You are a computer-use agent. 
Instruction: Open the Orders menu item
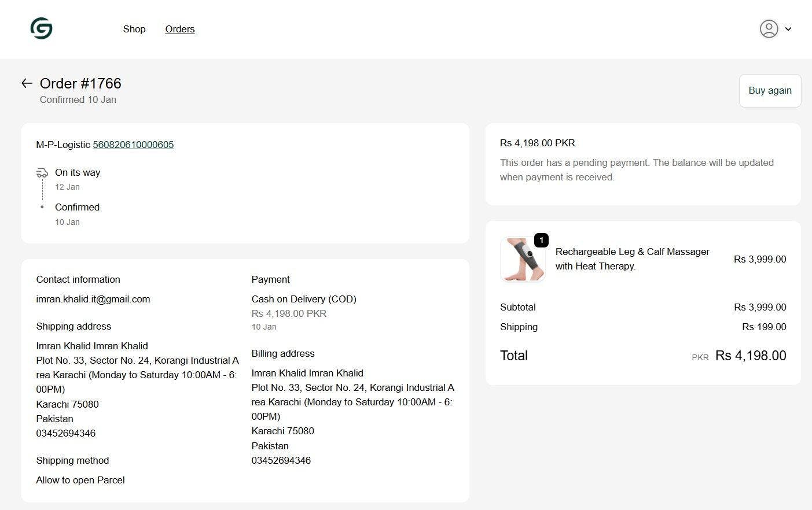pos(180,29)
